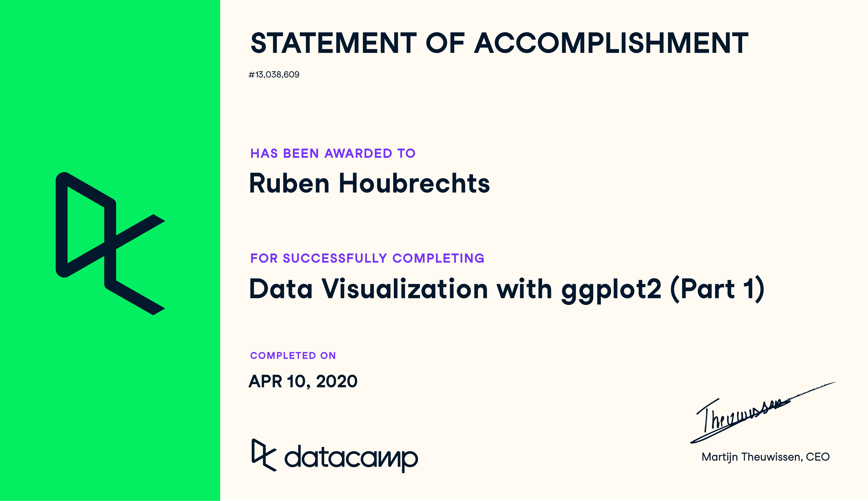Select the recipient name Ruben Houbrechts
868x501 pixels.
370,183
